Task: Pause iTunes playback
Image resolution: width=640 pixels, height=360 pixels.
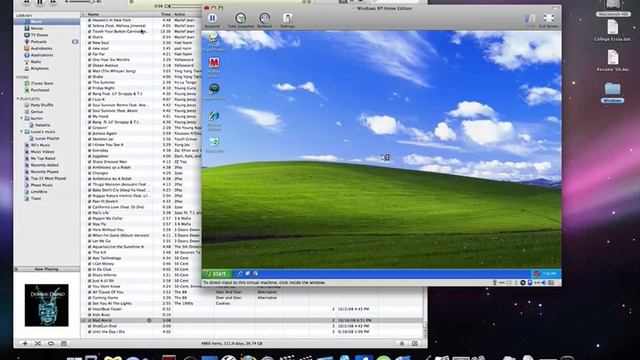Action: tap(40, 2)
